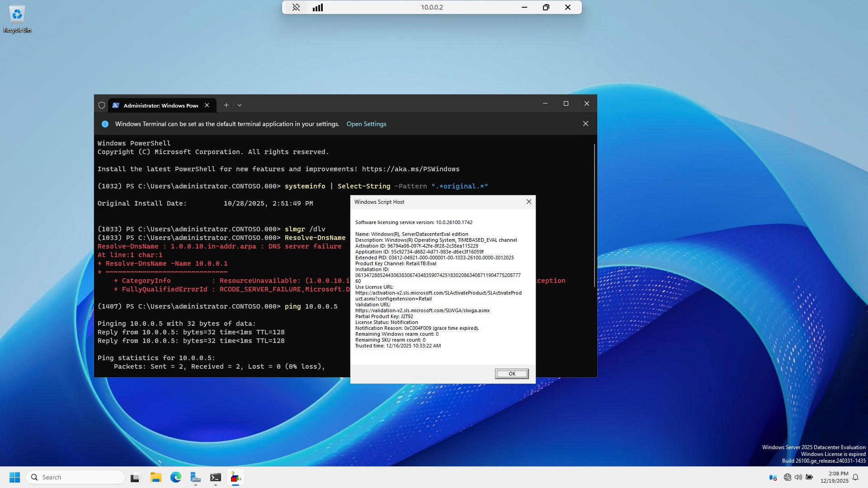Toggle the pin on remote connection bar
Image resolution: width=868 pixels, height=488 pixels.
click(296, 7)
